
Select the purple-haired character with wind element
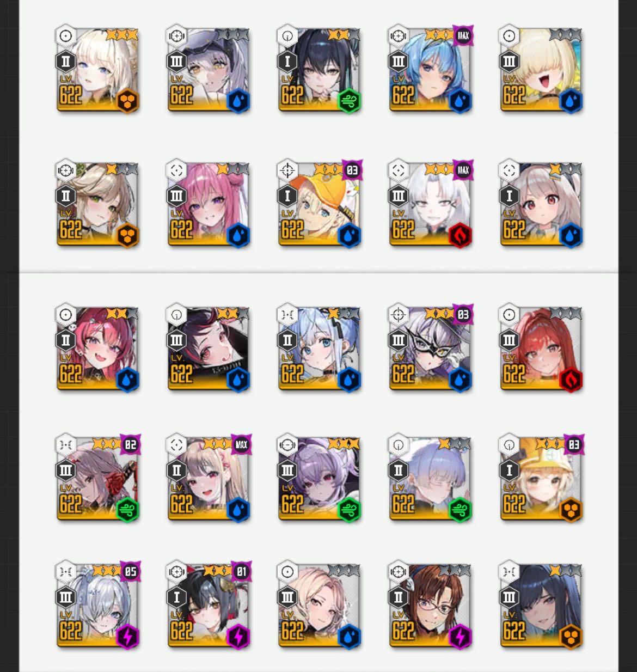pos(319,478)
